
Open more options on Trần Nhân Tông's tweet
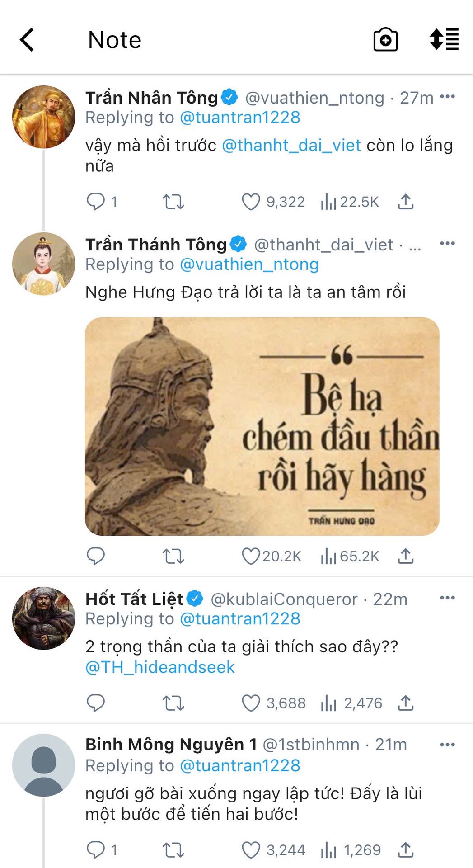(x=447, y=96)
